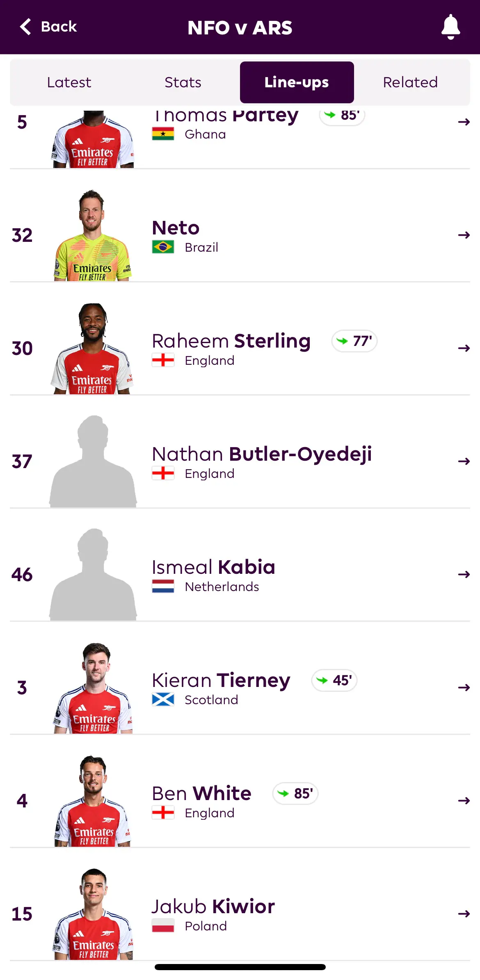The width and height of the screenshot is (480, 980).
Task: Switch to the Stats tab
Action: coord(183,82)
